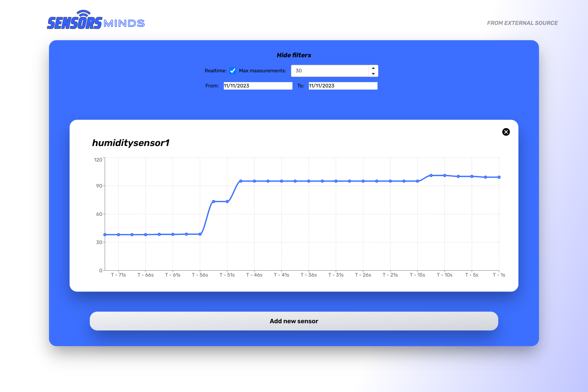Click the humiditysensor1 chart title
Image resolution: width=588 pixels, height=392 pixels.
coord(131,143)
